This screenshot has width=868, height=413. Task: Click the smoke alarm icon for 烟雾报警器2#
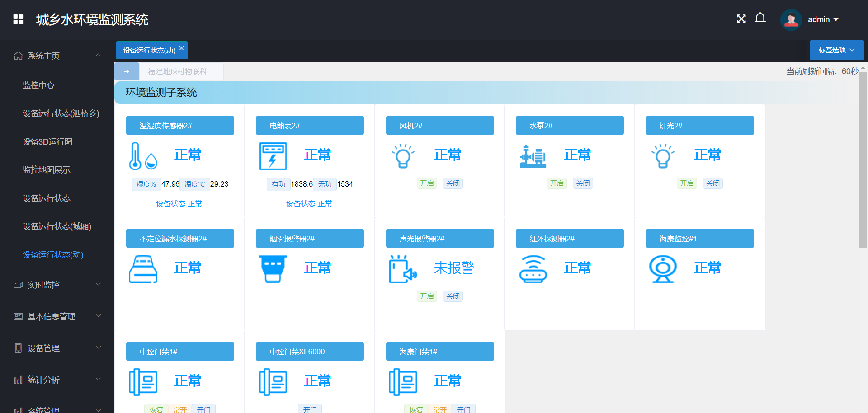coord(273,269)
